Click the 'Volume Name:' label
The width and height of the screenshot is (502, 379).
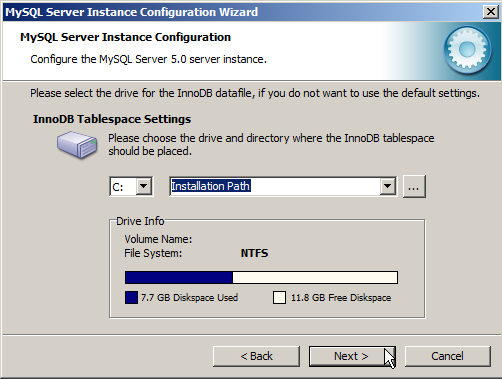158,239
